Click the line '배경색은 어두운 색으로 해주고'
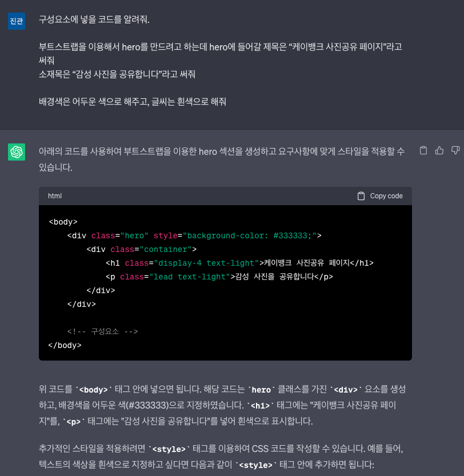The image size is (464, 476). point(94,102)
